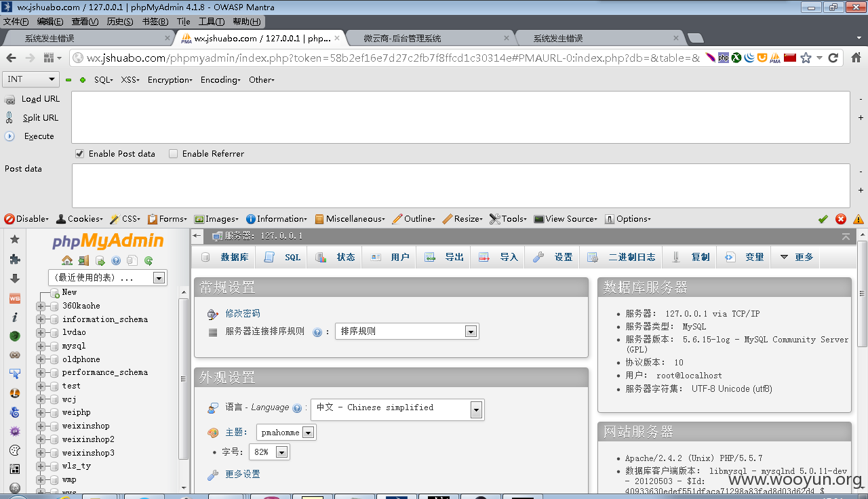
Task: Click the cookie sidebar icon
Action: click(x=14, y=450)
